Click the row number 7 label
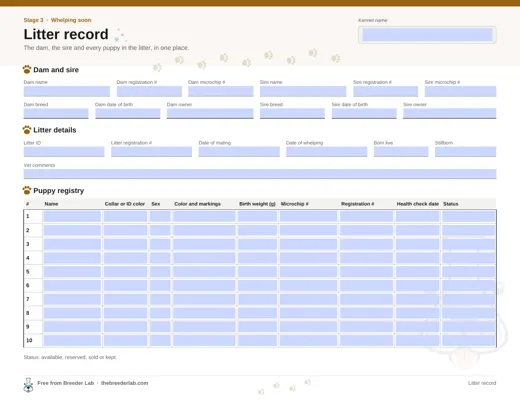The height and width of the screenshot is (402, 520). tap(28, 299)
